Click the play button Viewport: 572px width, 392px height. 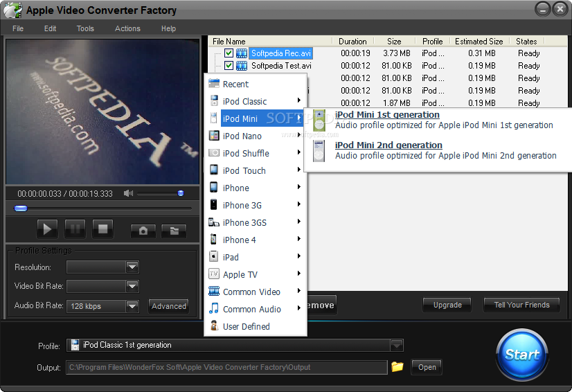pos(47,229)
